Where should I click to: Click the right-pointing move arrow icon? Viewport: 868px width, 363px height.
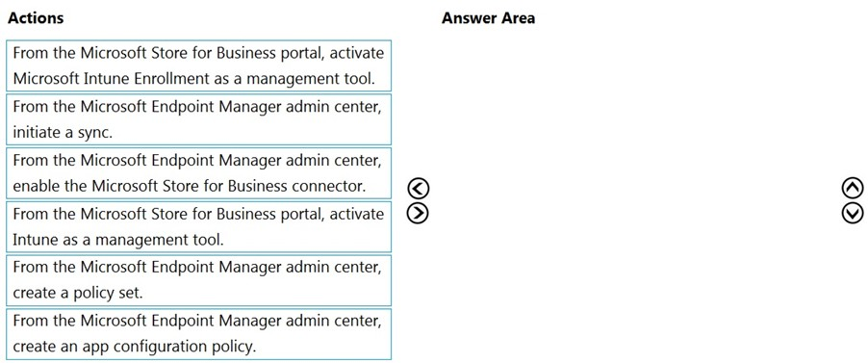tap(418, 212)
